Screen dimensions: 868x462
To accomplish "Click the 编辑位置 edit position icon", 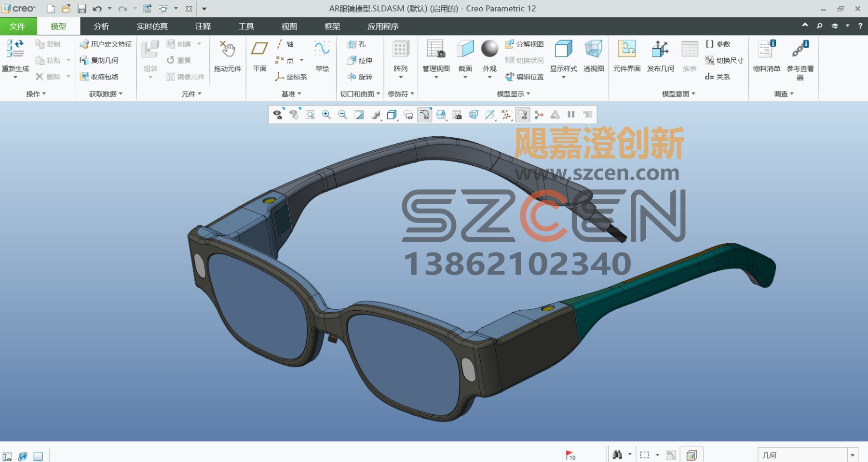I will click(x=524, y=77).
